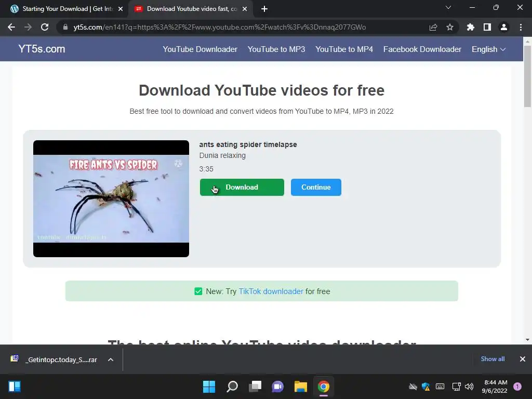This screenshot has width=532, height=399.
Task: Open the tab search dropdown arrow
Action: (448, 7)
